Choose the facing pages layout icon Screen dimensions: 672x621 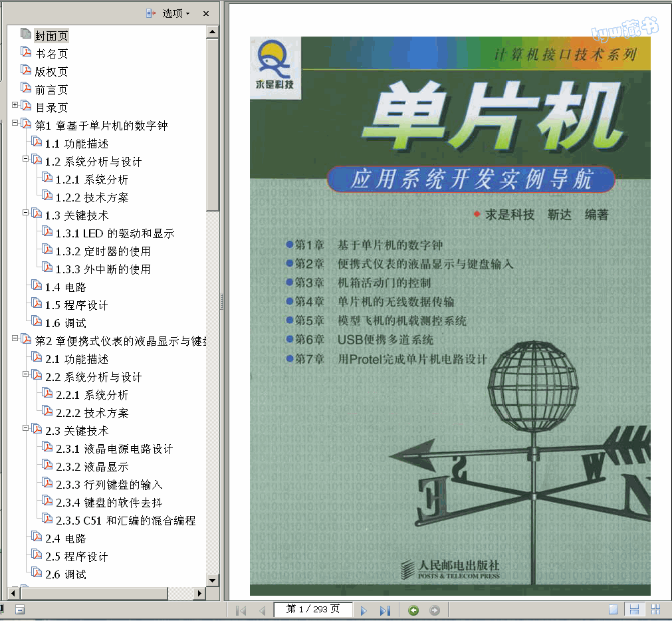click(655, 610)
